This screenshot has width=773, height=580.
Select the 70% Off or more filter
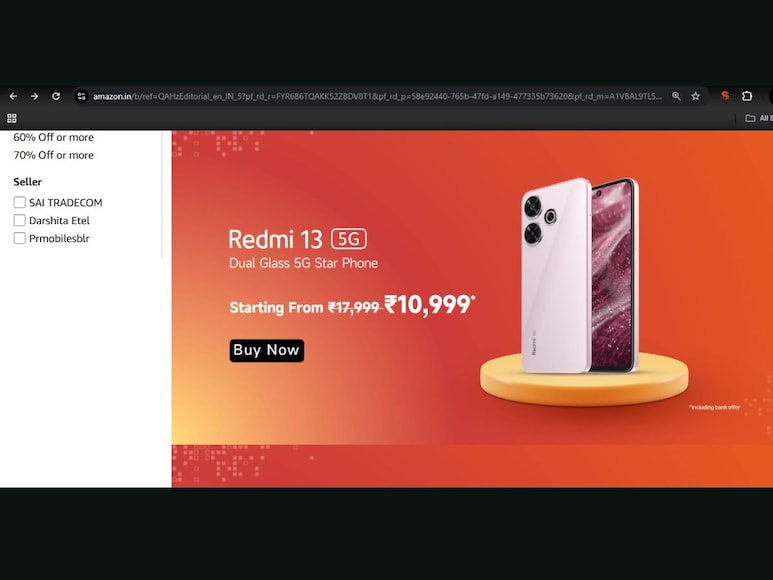tap(53, 155)
